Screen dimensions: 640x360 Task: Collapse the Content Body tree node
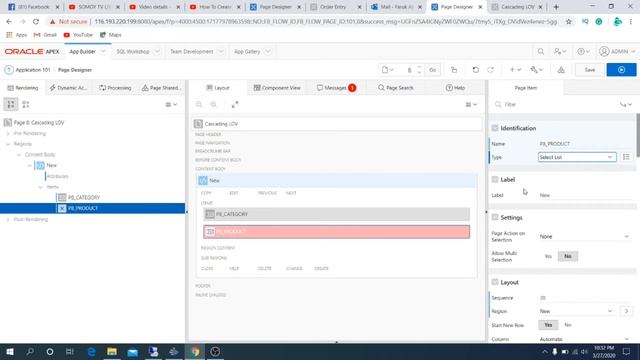point(18,155)
